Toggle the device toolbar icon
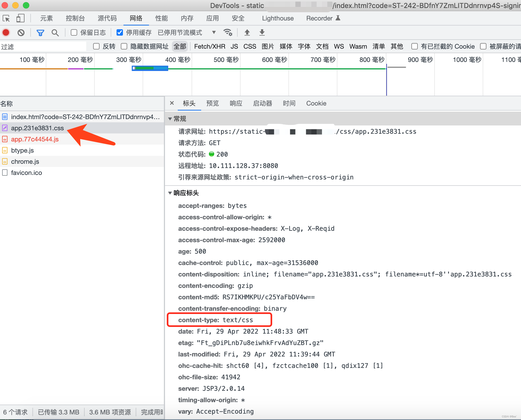 coord(20,18)
